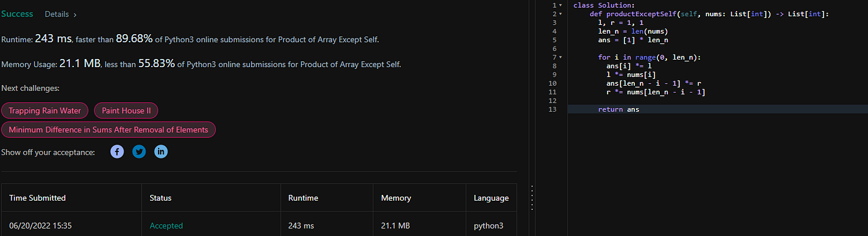Collapse the for loop fold arrow

pyautogui.click(x=560, y=57)
